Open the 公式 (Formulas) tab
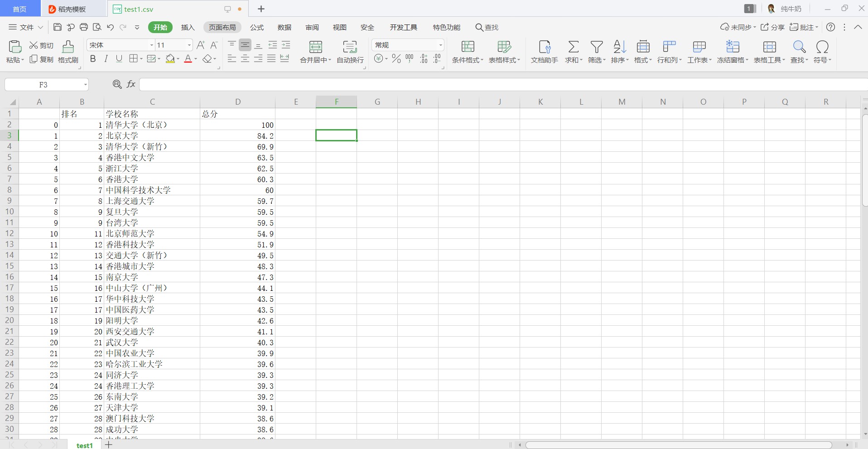Image resolution: width=868 pixels, height=449 pixels. click(x=257, y=27)
